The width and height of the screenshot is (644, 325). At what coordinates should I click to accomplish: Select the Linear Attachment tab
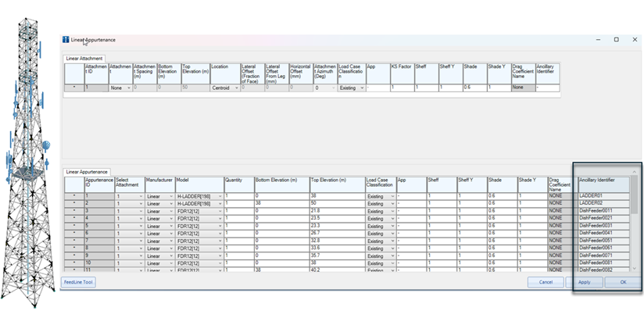click(x=83, y=59)
